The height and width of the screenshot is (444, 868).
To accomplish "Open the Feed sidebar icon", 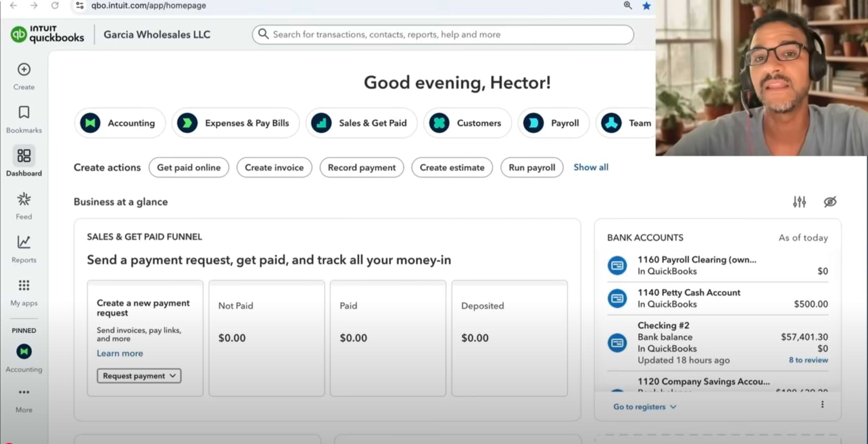I will point(24,199).
